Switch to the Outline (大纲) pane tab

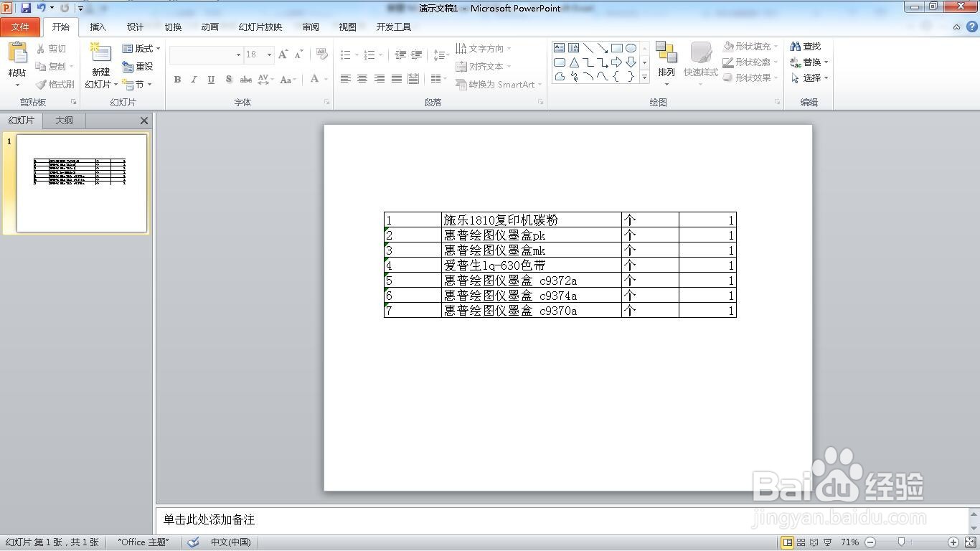tap(64, 121)
